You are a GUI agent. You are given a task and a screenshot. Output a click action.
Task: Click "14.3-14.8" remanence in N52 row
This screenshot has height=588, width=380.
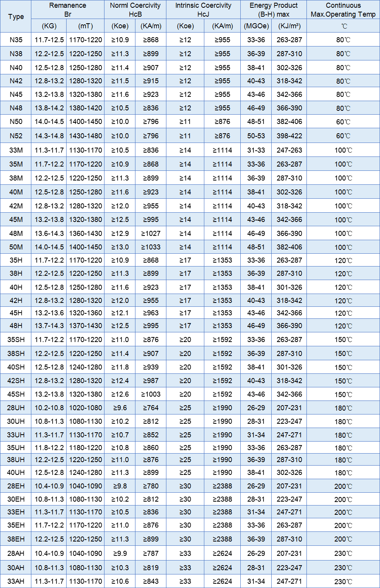coord(49,136)
